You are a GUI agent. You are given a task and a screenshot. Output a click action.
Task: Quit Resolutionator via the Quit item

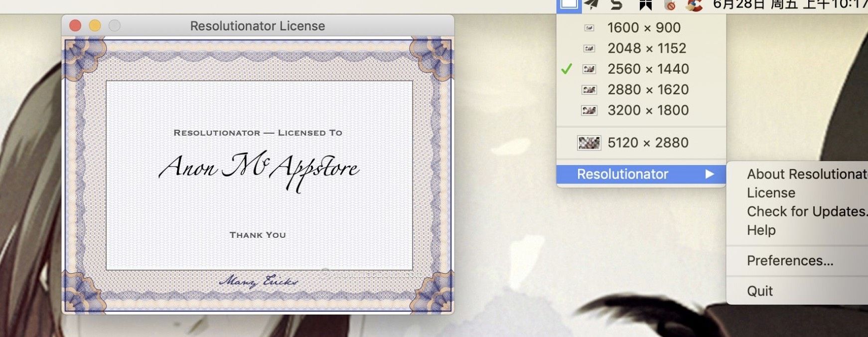pos(797,291)
